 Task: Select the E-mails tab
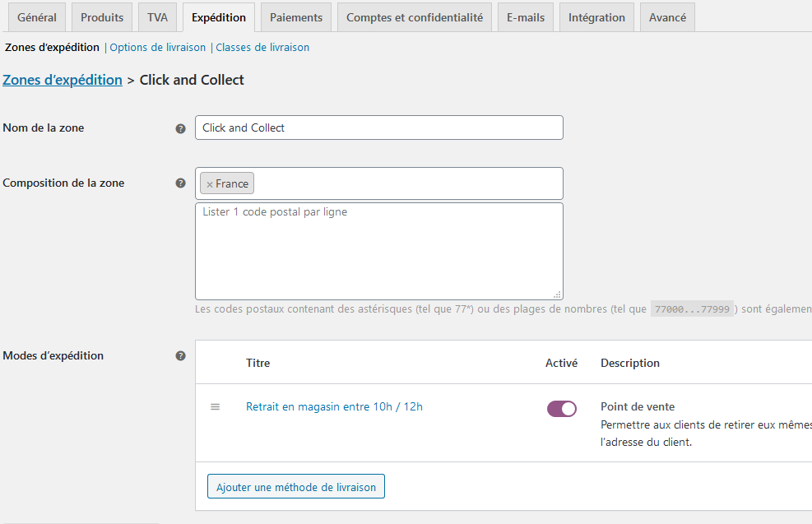coord(526,17)
